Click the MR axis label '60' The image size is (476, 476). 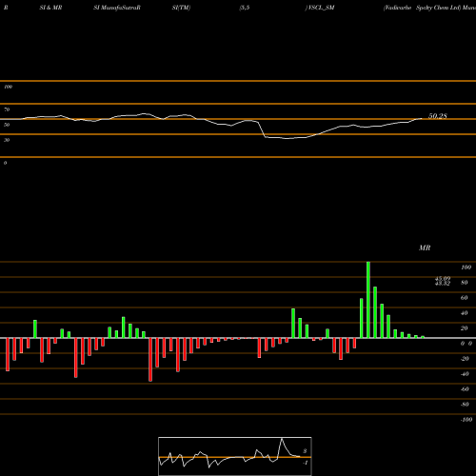[x=465, y=298]
